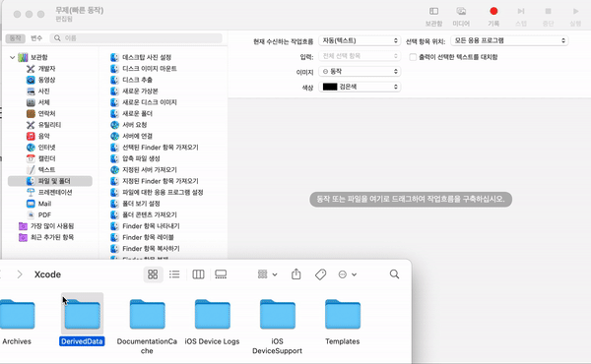
Task: Switch to the 변수 tab
Action: click(36, 38)
